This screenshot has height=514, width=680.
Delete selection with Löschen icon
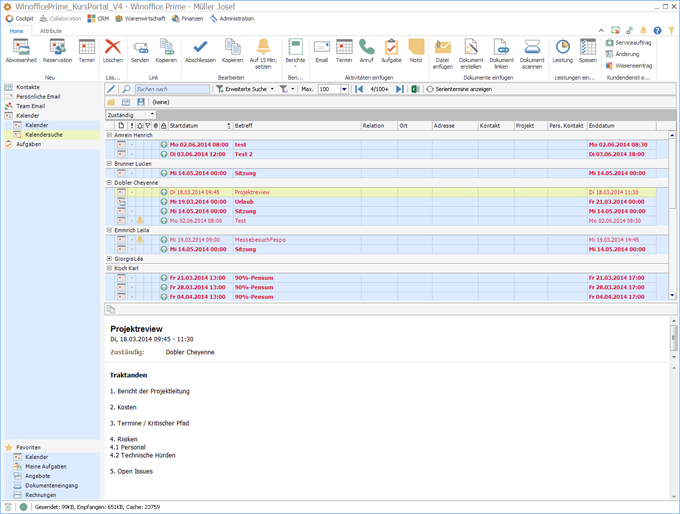113,51
